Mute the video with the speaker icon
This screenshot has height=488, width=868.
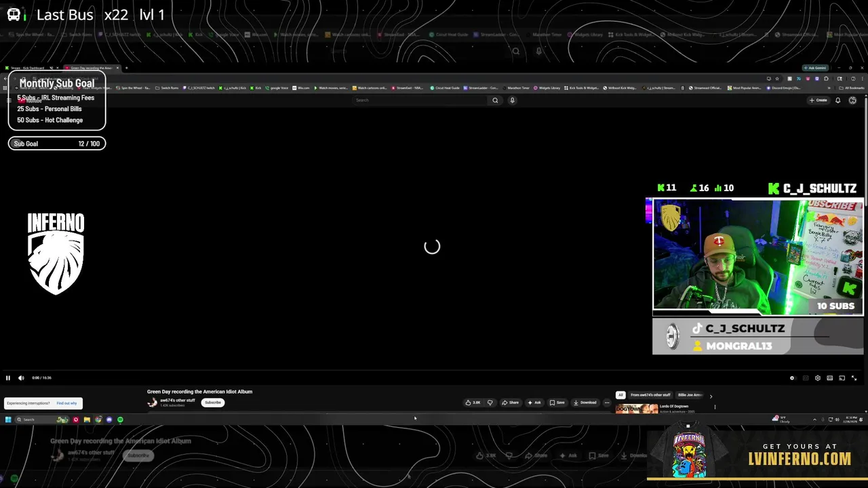[21, 378]
